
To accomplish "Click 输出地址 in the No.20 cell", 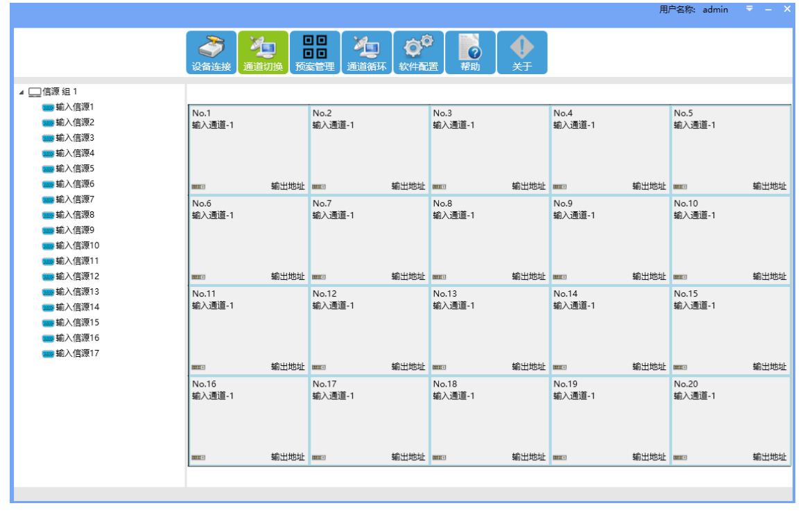I will 770,457.
